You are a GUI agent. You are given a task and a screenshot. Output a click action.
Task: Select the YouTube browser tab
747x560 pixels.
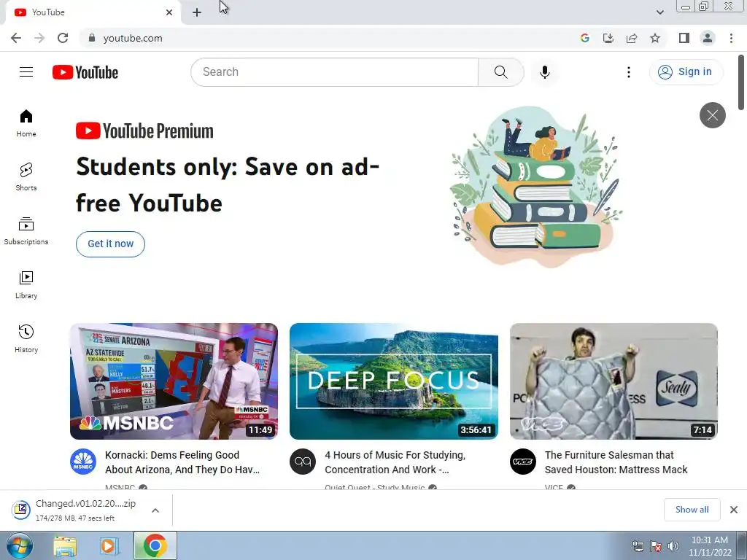pos(93,12)
